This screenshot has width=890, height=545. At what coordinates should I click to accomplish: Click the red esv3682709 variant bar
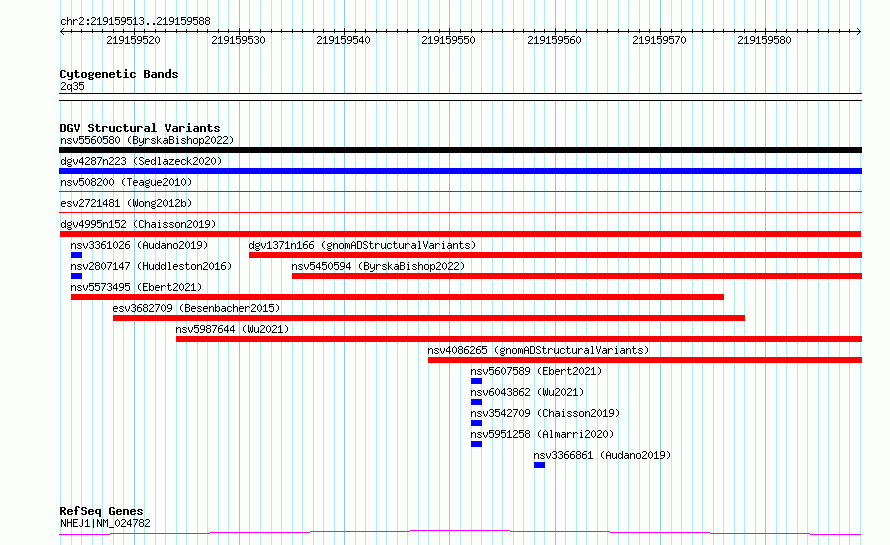pos(429,318)
